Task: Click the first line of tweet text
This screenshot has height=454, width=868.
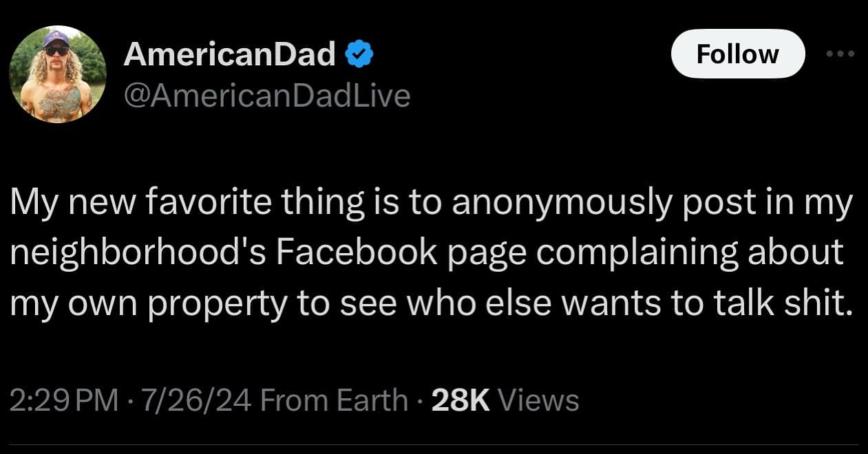Action: (431, 204)
